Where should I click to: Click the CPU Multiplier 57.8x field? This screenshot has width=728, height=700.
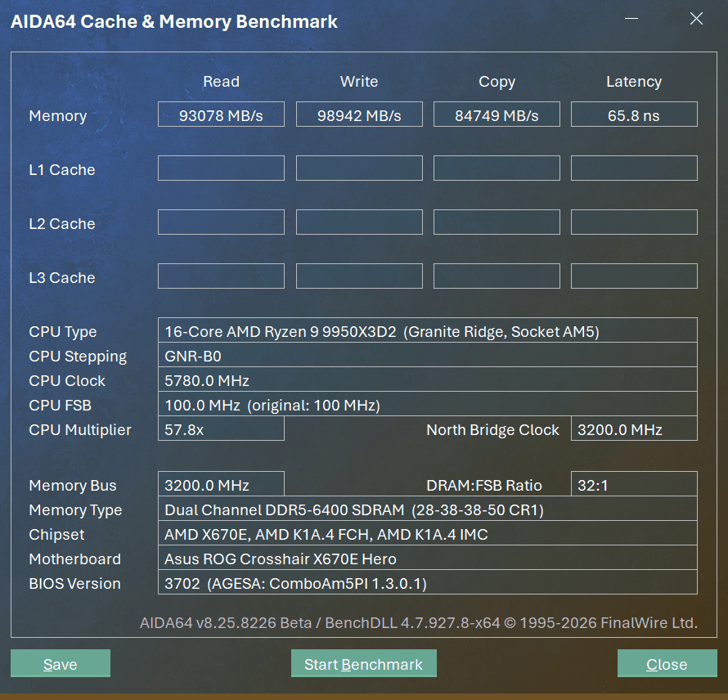[x=221, y=429]
